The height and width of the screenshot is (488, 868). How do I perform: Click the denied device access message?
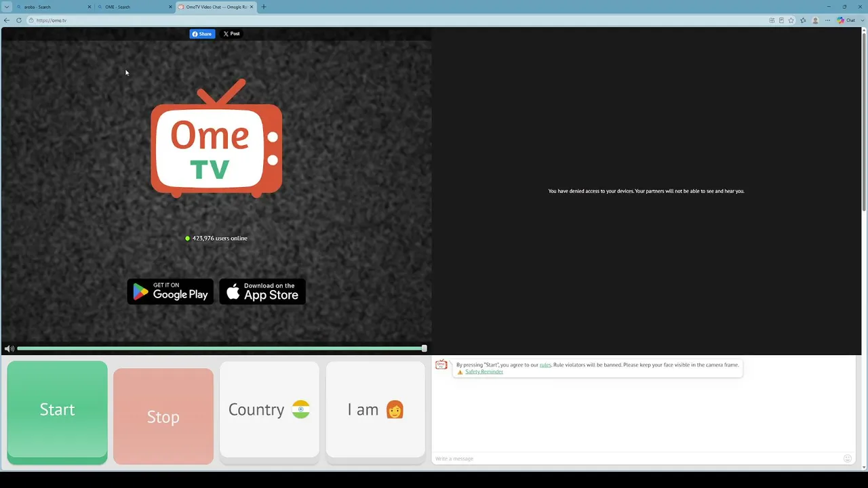point(646,191)
